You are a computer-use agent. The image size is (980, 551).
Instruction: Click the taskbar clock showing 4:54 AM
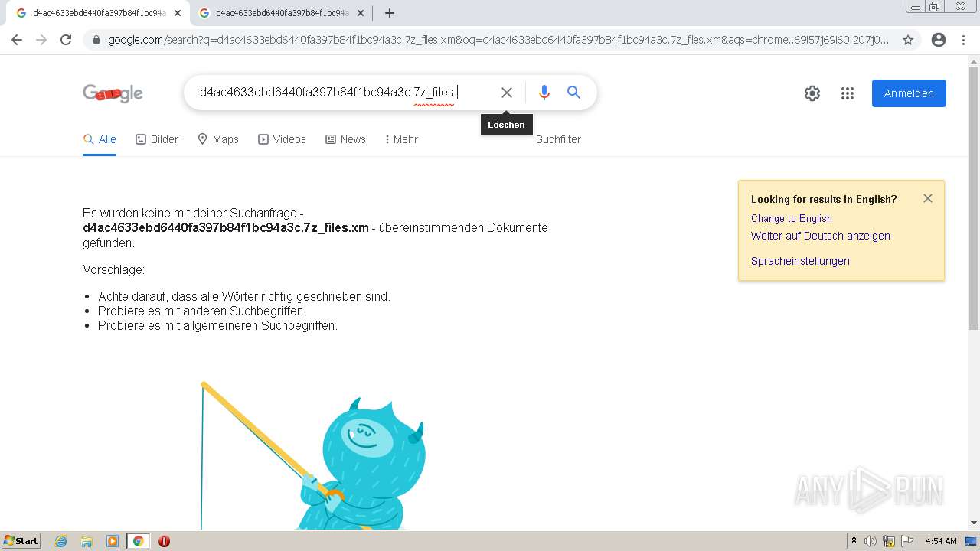click(941, 541)
